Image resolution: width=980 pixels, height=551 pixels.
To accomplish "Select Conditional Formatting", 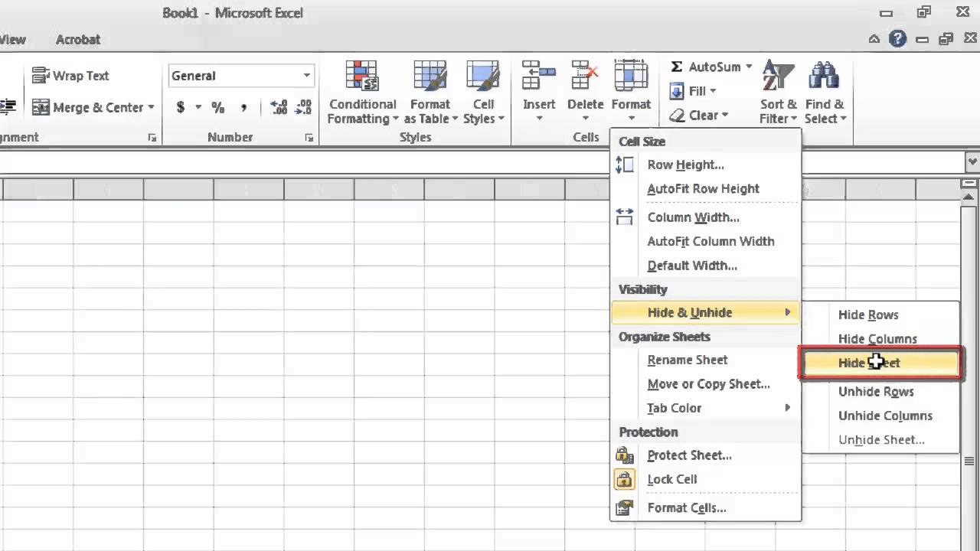I will (361, 92).
